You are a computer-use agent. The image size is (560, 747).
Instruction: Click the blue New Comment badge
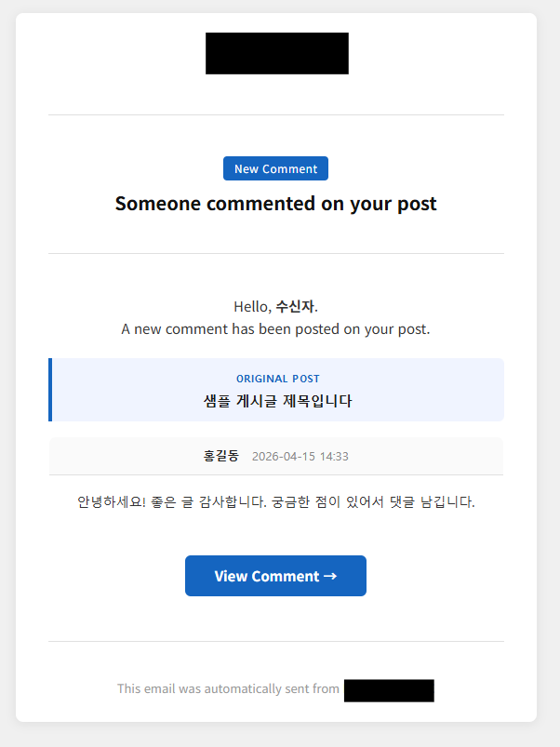click(x=275, y=169)
